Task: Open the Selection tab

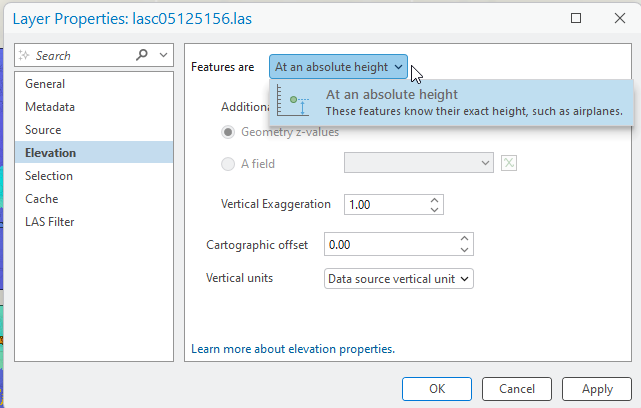Action: [94, 175]
